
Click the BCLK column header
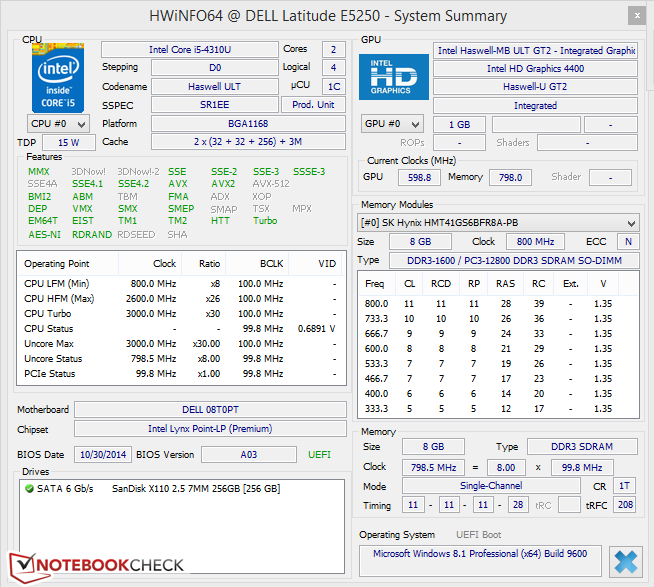click(257, 264)
